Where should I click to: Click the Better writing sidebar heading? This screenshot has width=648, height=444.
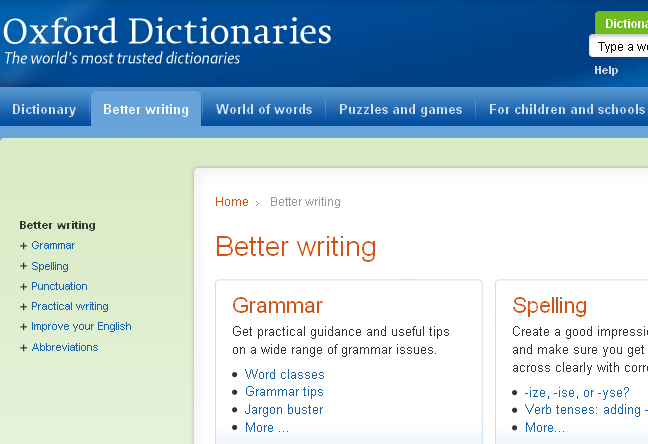pyautogui.click(x=57, y=225)
